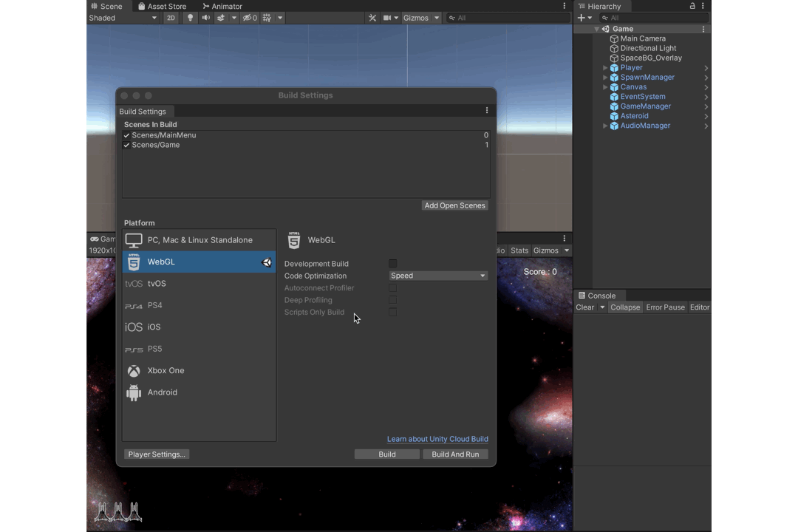798x532 pixels.
Task: Toggle Stats in the Game view
Action: click(x=519, y=250)
